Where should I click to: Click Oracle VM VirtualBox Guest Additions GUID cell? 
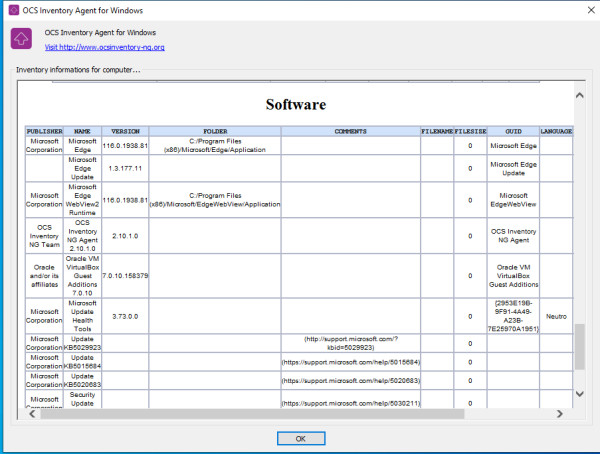tap(513, 276)
